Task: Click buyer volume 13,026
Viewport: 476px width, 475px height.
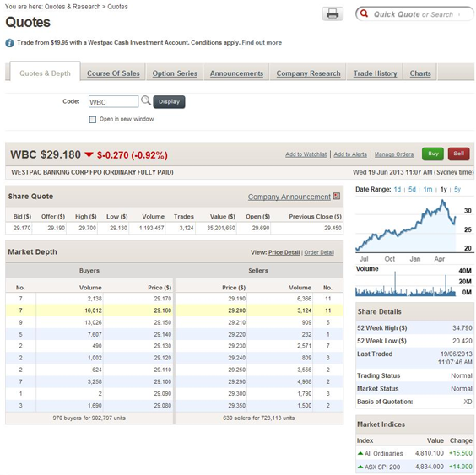Action: [x=93, y=322]
